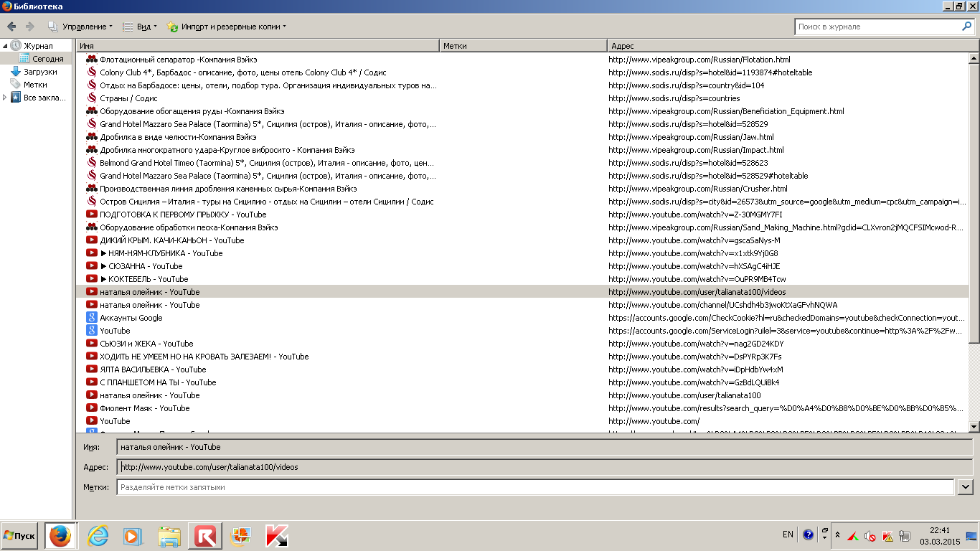
Task: Open Метки in the sidebar
Action: 35,85
